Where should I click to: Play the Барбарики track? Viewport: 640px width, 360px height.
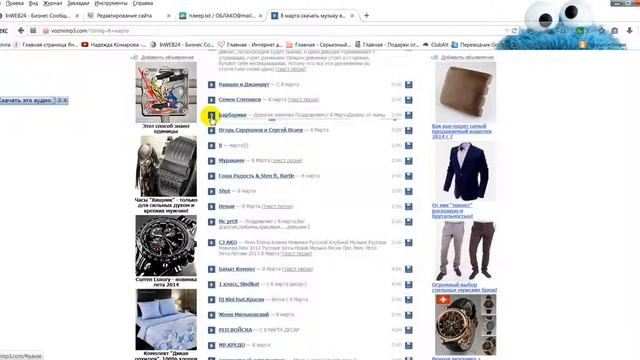click(211, 115)
